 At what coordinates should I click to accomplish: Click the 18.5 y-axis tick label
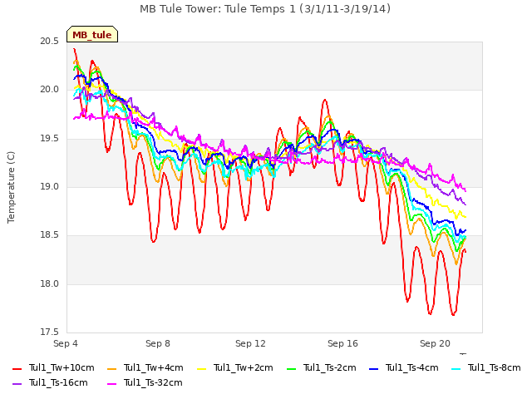tap(49, 235)
